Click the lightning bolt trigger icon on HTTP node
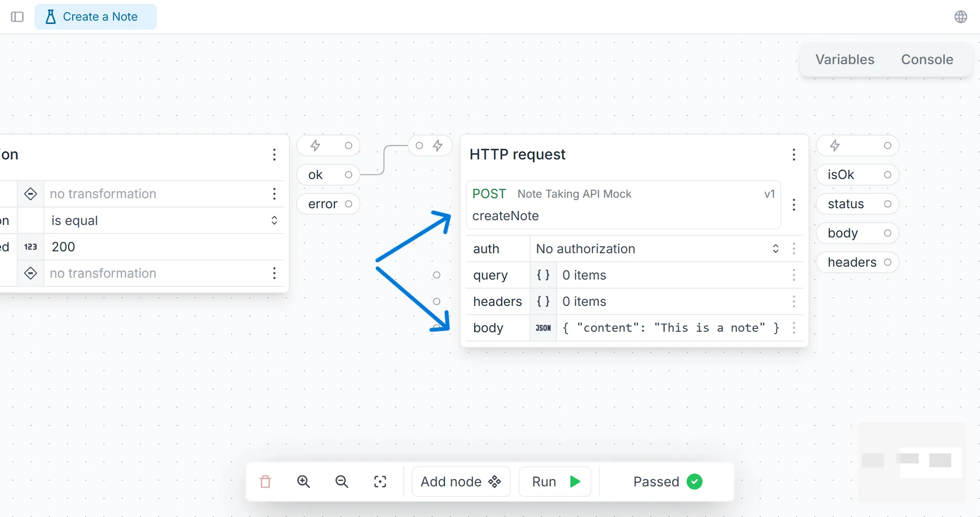This screenshot has width=980, height=517. point(437,146)
